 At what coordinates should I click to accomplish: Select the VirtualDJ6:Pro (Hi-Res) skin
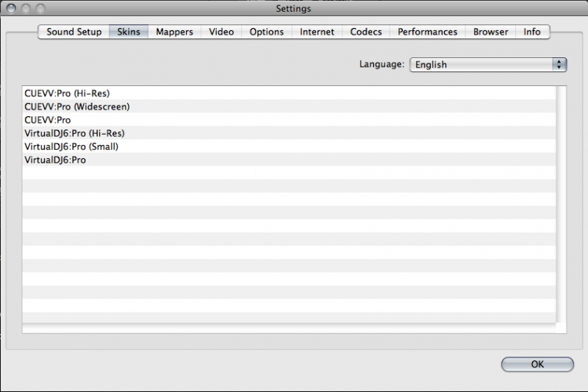74,133
